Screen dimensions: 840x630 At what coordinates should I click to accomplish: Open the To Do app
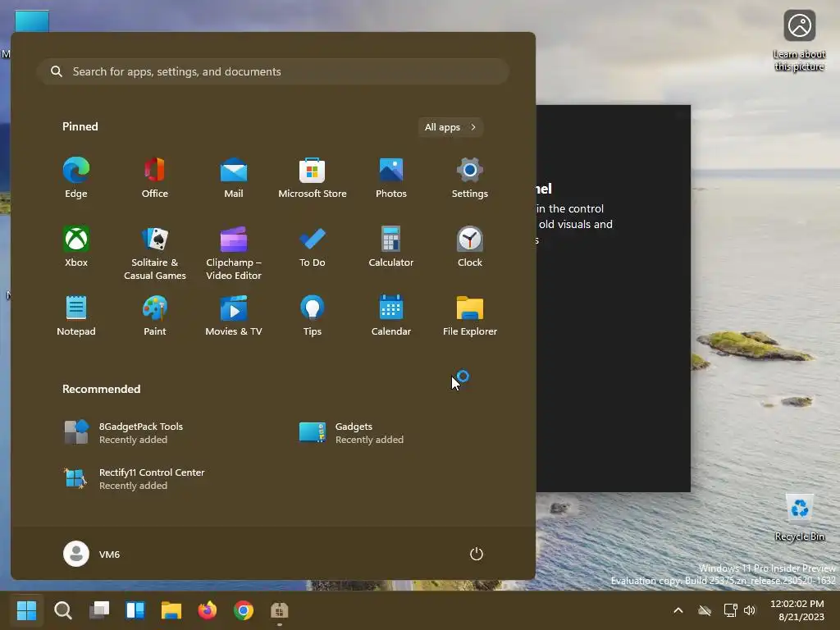[313, 247]
